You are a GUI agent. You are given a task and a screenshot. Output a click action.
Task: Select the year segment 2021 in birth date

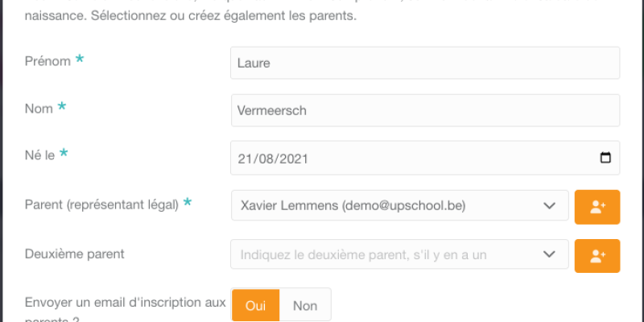click(x=292, y=159)
